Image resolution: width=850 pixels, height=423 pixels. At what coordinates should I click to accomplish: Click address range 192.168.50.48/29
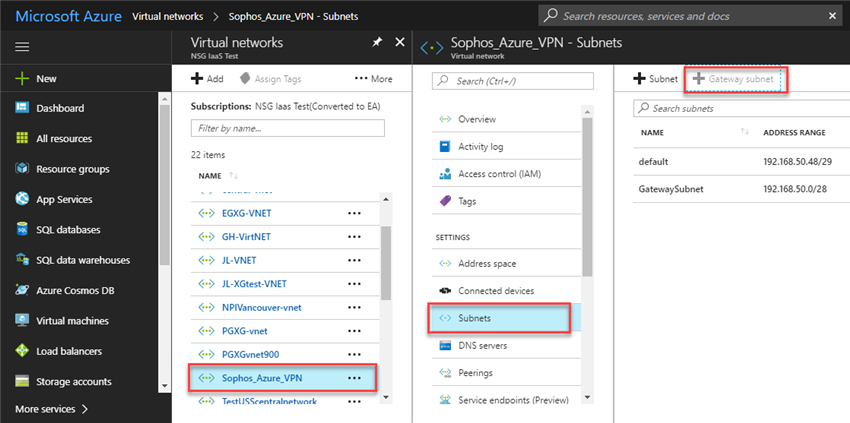(796, 162)
